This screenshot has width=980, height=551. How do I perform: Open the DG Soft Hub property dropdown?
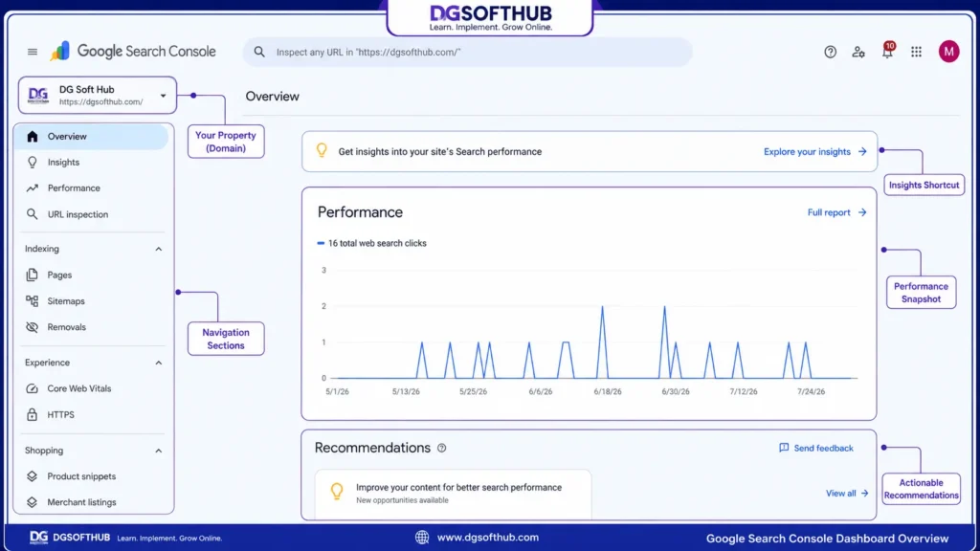click(98, 96)
